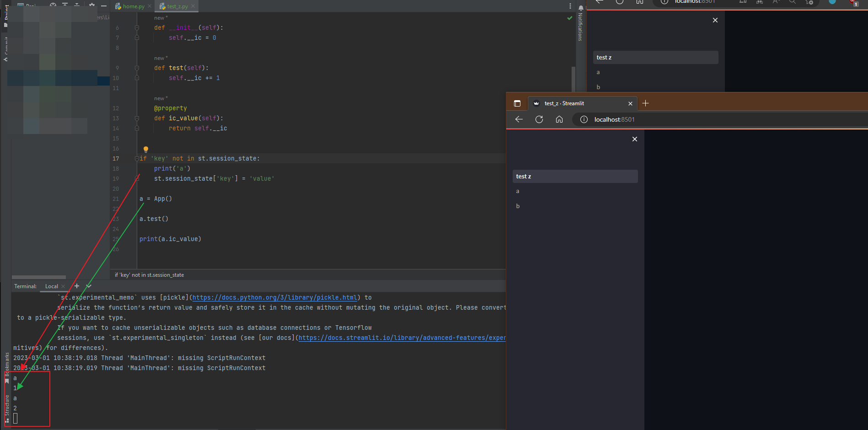
Task: Select 'test z' page in front Streamlit sidebar
Action: pos(575,177)
